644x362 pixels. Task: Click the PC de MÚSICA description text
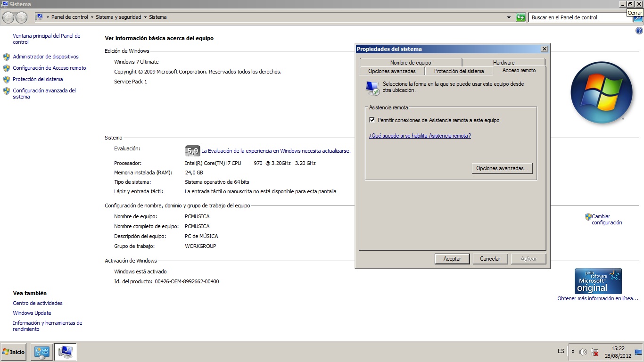tap(201, 236)
